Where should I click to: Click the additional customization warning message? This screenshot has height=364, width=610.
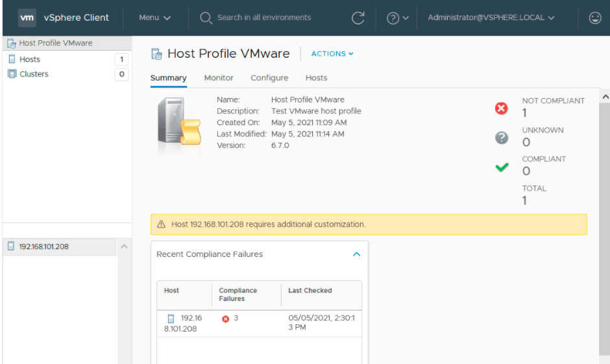[x=269, y=224]
